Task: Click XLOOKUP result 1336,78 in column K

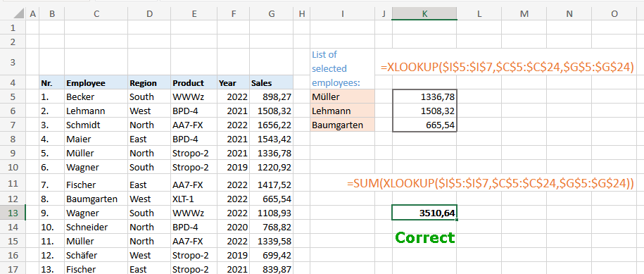Action: [x=424, y=97]
